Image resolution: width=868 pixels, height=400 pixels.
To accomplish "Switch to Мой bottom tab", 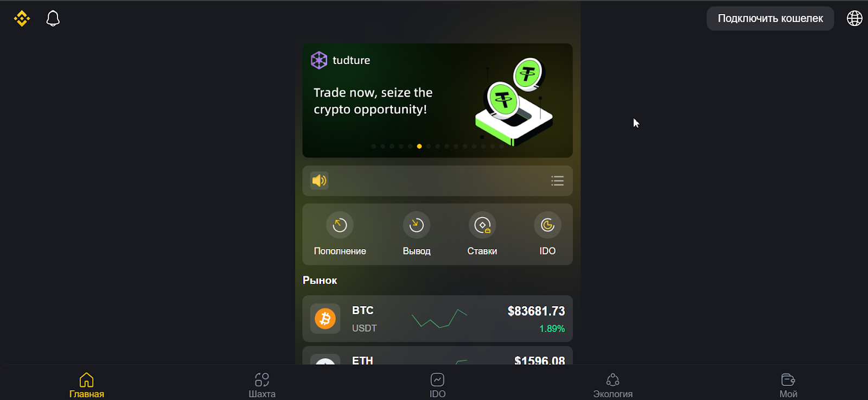I will click(788, 385).
